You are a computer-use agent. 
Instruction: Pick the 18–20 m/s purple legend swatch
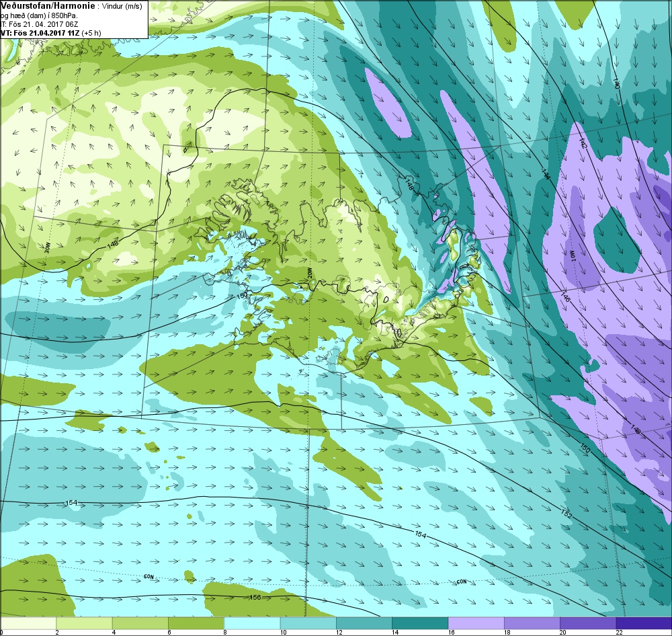click(532, 623)
